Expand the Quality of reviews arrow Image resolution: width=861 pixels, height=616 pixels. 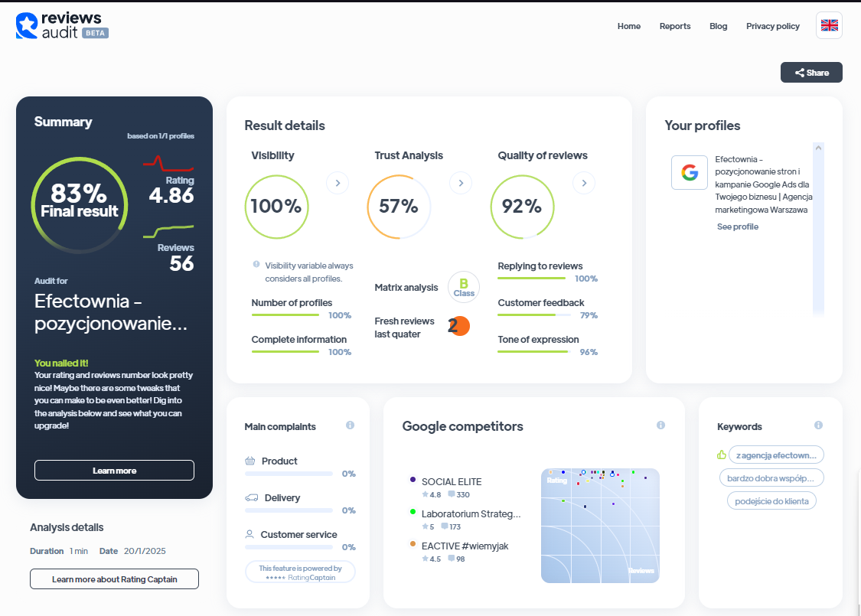coord(584,183)
